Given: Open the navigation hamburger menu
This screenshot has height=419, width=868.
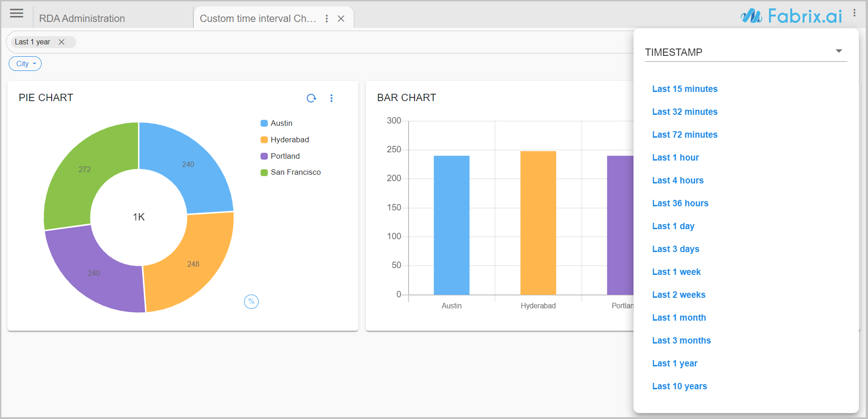Looking at the screenshot, I should 16,13.
